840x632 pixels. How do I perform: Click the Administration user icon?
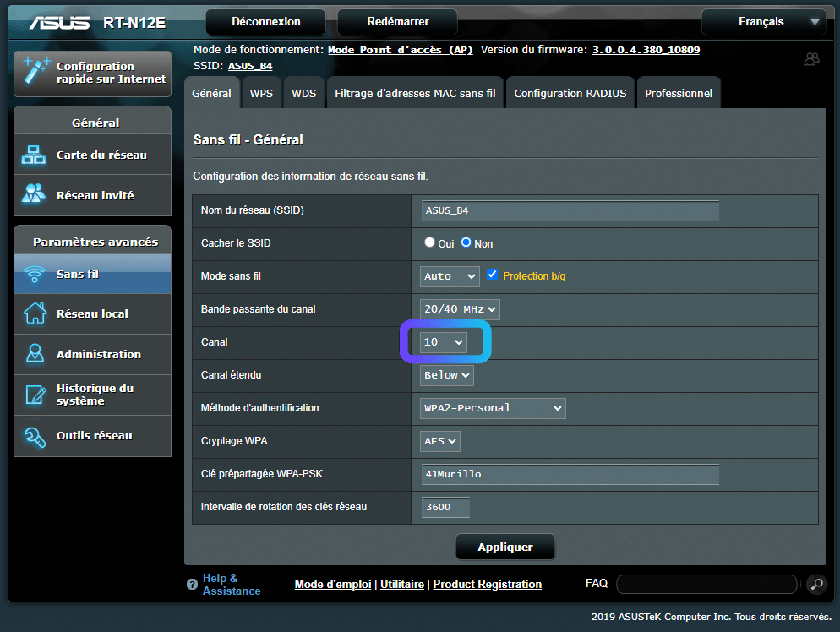[35, 354]
